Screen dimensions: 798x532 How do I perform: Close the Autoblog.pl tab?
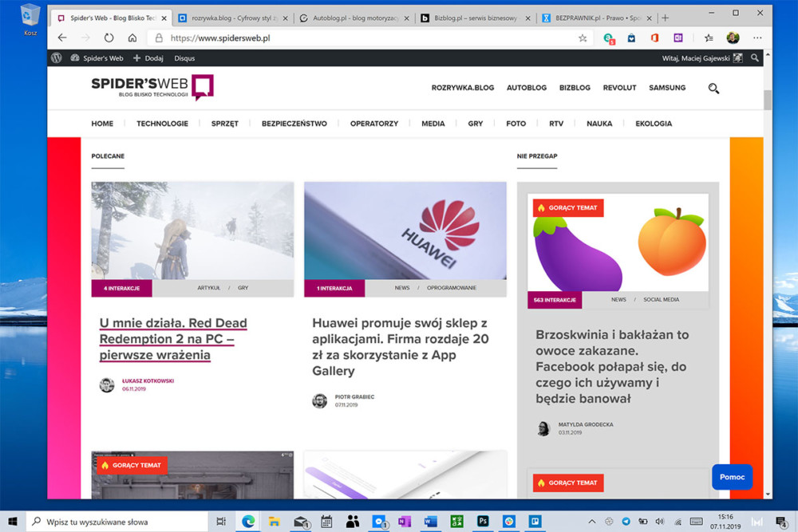click(x=407, y=18)
